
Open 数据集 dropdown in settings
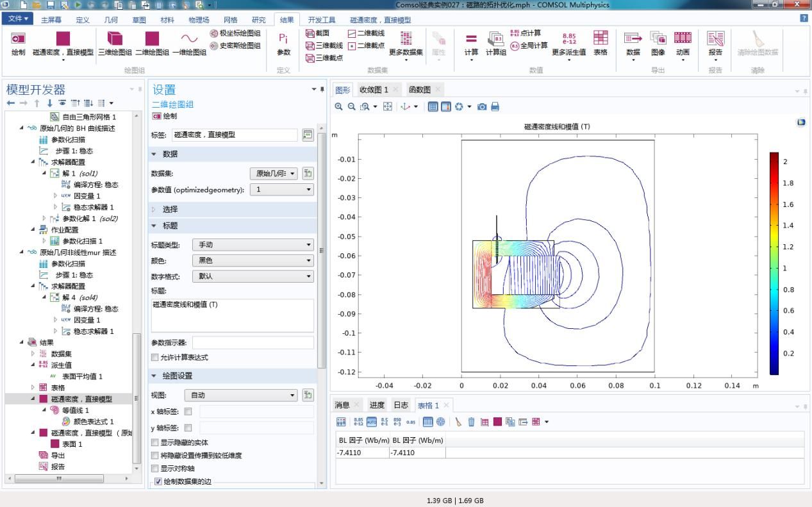pyautogui.click(x=274, y=173)
